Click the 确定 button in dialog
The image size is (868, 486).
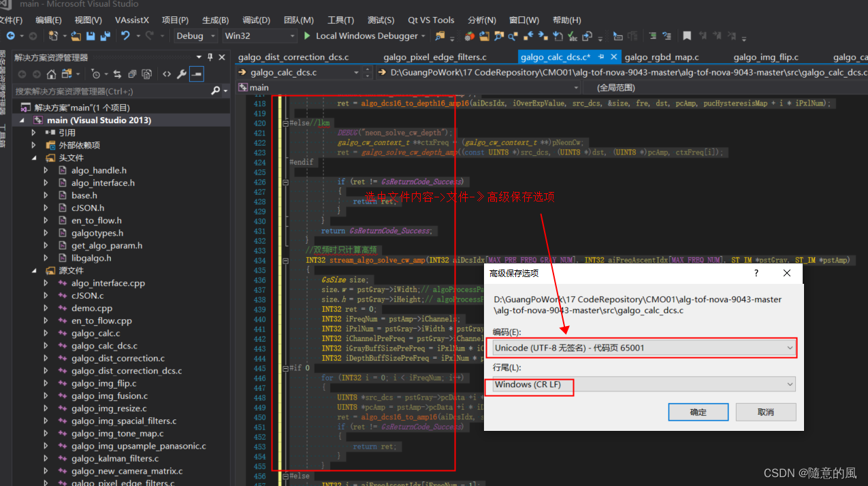point(698,412)
